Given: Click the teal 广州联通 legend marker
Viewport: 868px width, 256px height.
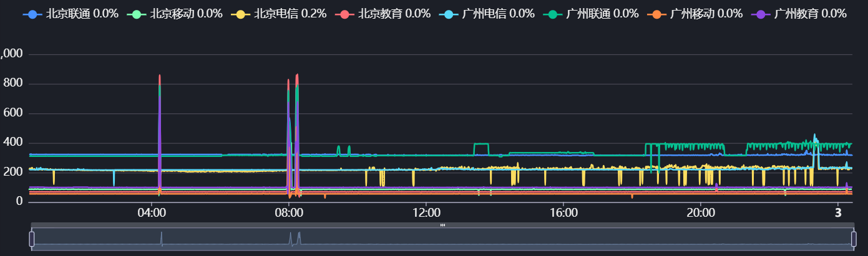Looking at the screenshot, I should click(x=553, y=14).
